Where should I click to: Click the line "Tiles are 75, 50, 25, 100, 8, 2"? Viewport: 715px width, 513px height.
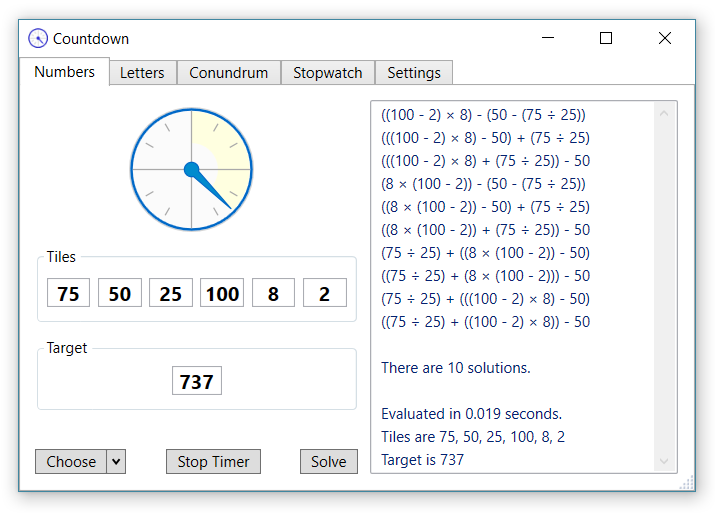(x=473, y=437)
